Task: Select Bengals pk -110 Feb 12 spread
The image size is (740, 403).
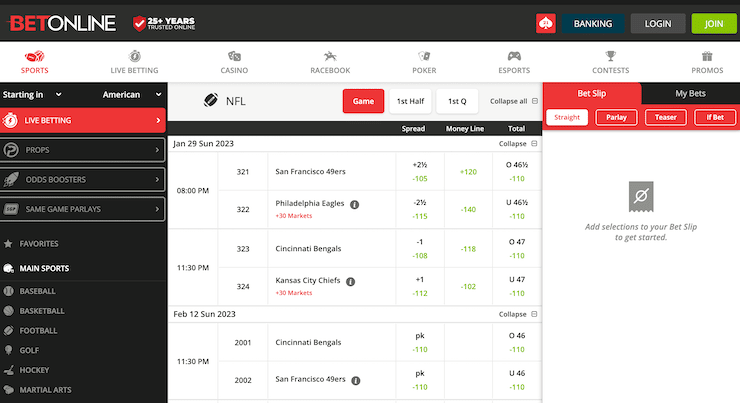Action: pos(420,343)
